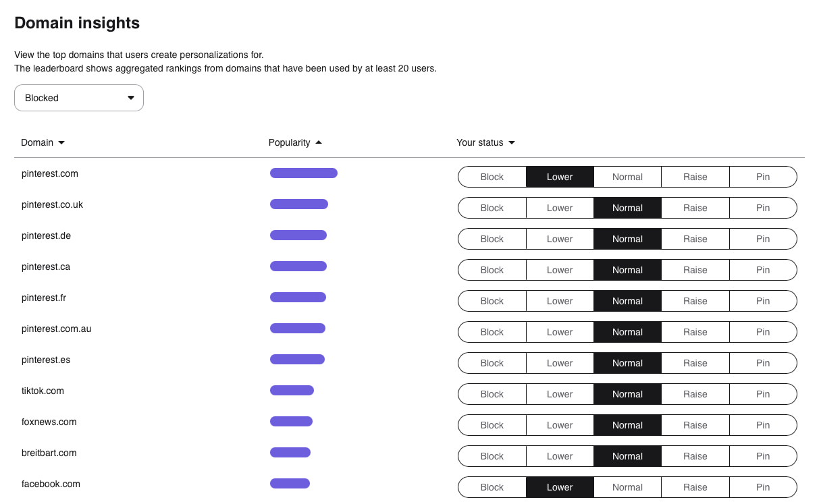Viewport: 821px width, 504px height.
Task: Click the Domain insights heading
Action: (x=76, y=22)
